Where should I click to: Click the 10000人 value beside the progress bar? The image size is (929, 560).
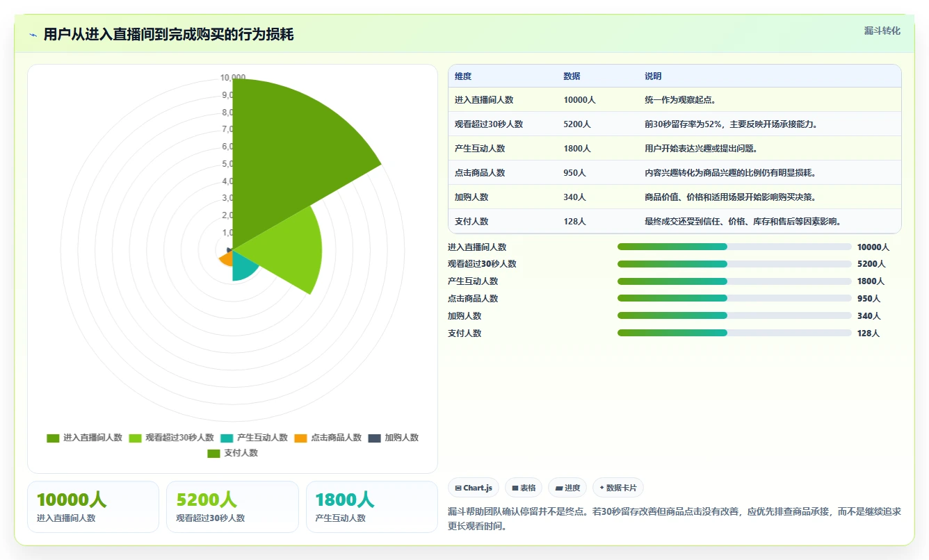(x=873, y=247)
